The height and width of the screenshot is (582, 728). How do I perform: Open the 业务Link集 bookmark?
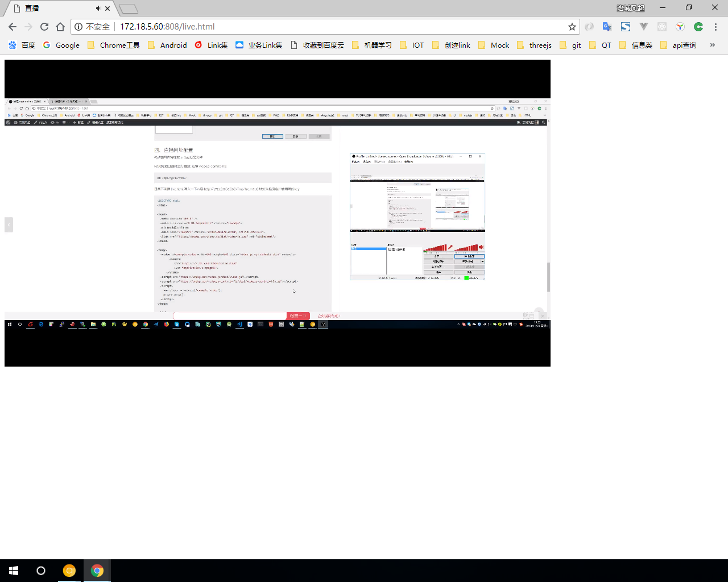[259, 45]
